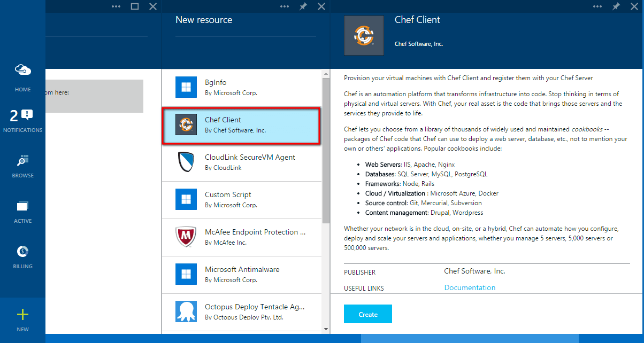Open the Billing icon
The image size is (644, 343).
(x=22, y=252)
